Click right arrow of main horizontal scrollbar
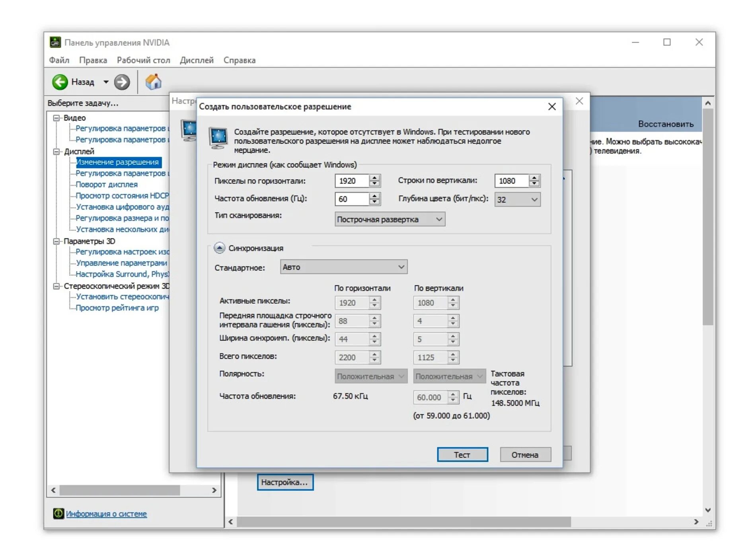Image resolution: width=756 pixels, height=560 pixels. (x=696, y=522)
